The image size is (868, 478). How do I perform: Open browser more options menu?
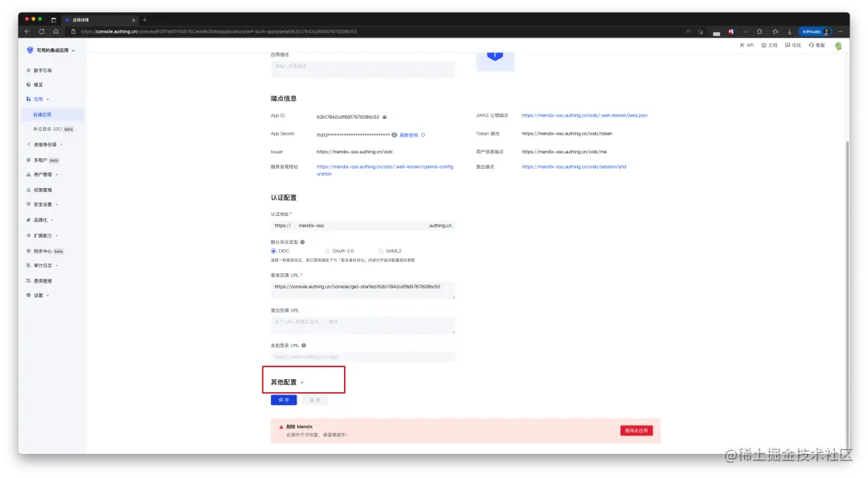(x=841, y=31)
